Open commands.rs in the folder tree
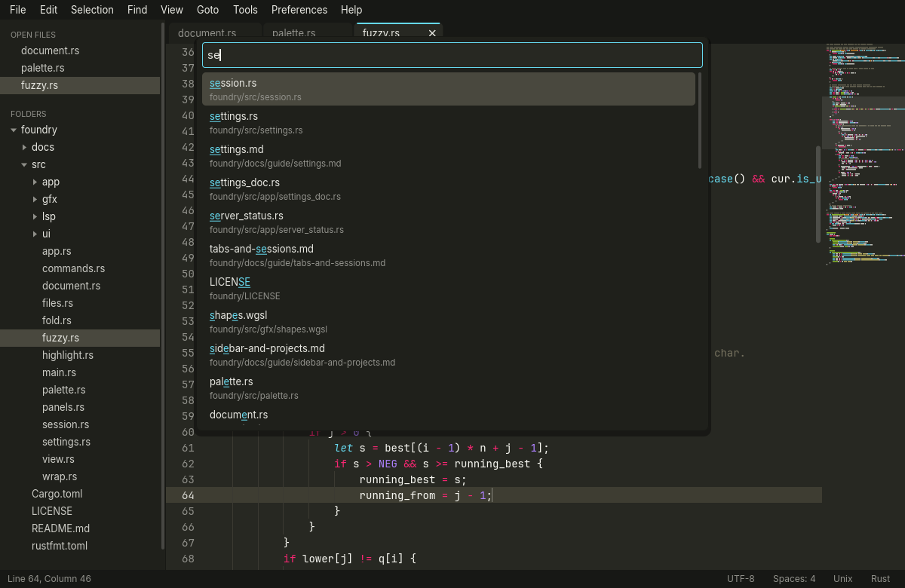The image size is (905, 588). point(80,268)
